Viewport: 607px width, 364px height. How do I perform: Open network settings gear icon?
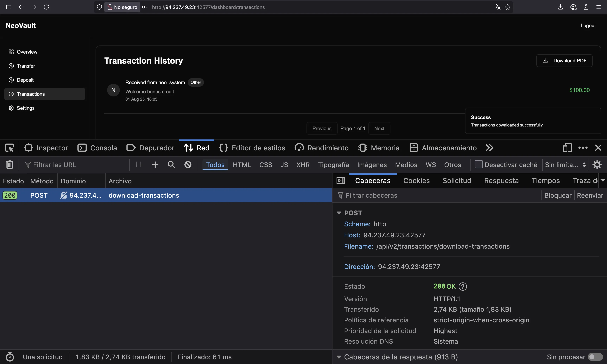(597, 165)
